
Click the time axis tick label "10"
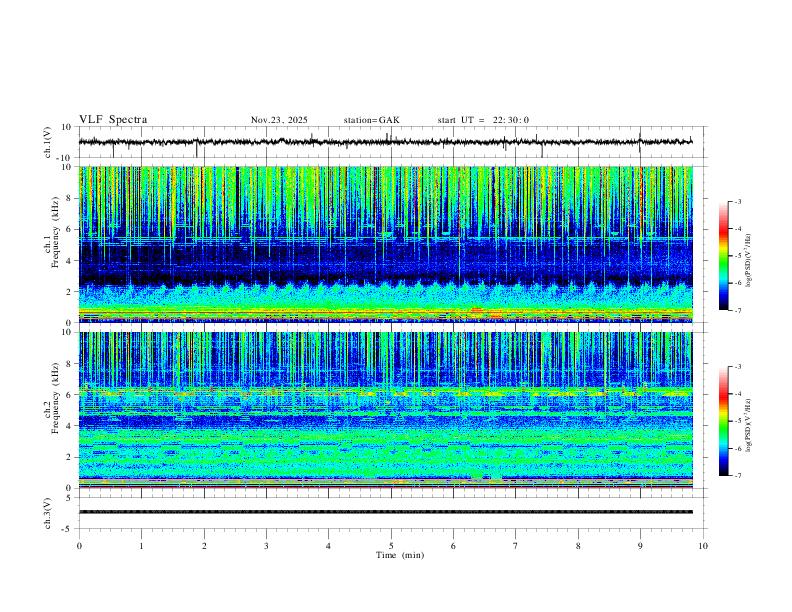click(703, 546)
